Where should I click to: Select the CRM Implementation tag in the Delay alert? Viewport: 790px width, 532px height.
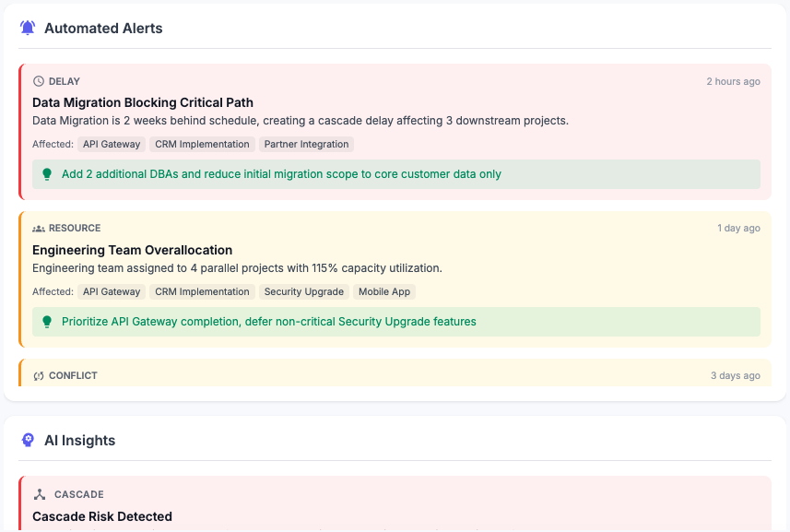(x=202, y=144)
